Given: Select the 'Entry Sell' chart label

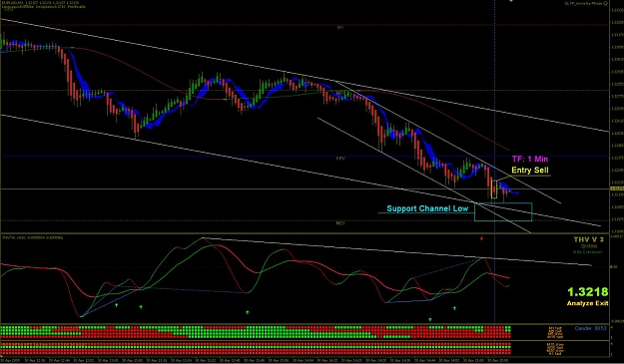Looking at the screenshot, I should click(x=530, y=171).
